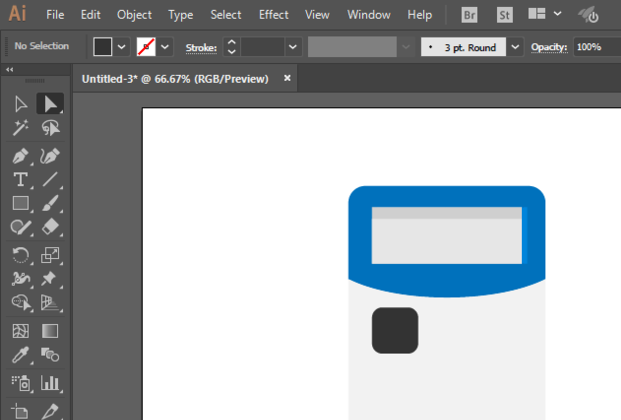The image size is (621, 420).
Task: Activate the Curvature tool
Action: click(50, 156)
